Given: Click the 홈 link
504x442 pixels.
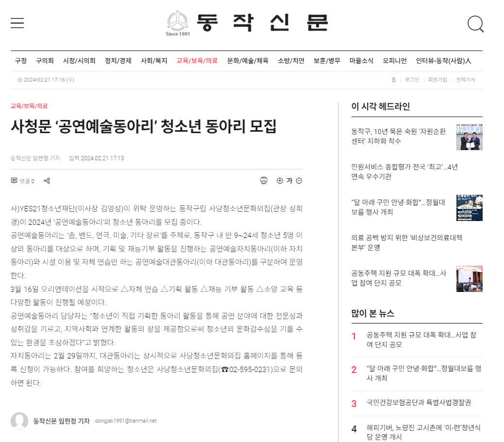Looking at the screenshot, I should 393,80.
